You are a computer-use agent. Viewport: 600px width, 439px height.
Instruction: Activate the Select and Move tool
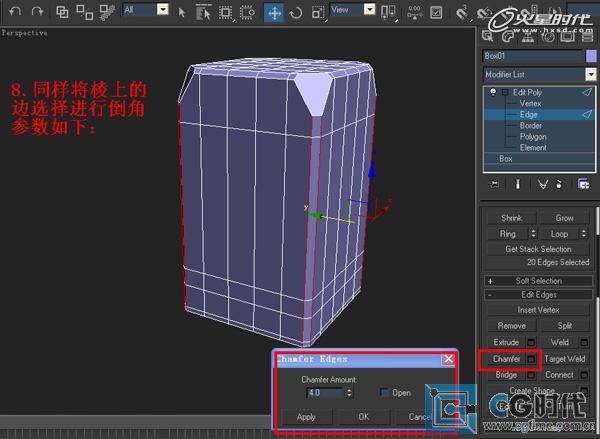tap(274, 13)
